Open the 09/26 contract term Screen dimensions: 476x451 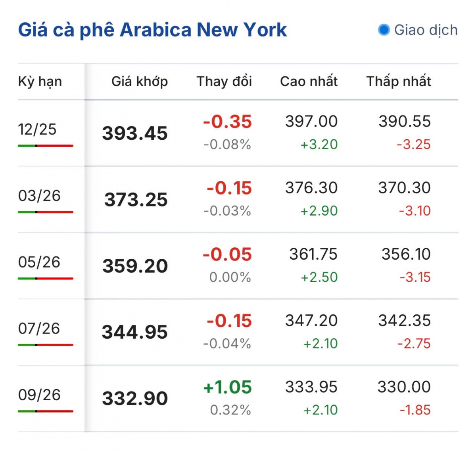click(x=39, y=395)
